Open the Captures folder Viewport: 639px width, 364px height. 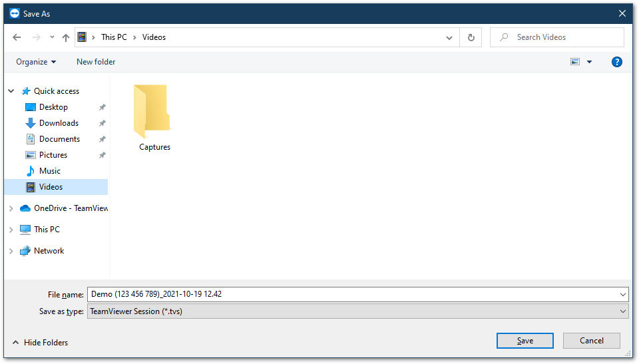pyautogui.click(x=154, y=118)
